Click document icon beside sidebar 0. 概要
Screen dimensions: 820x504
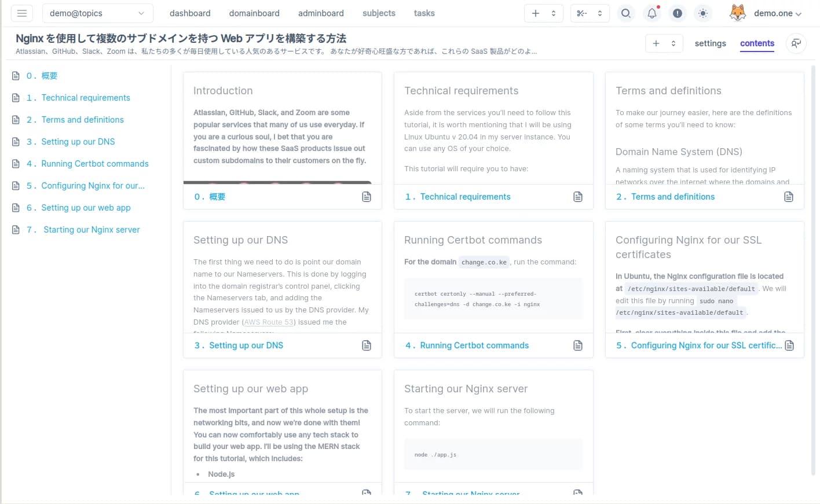(x=16, y=76)
